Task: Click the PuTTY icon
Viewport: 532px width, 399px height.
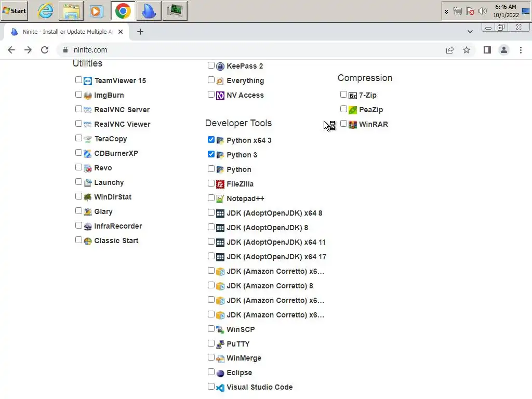Action: 220,344
